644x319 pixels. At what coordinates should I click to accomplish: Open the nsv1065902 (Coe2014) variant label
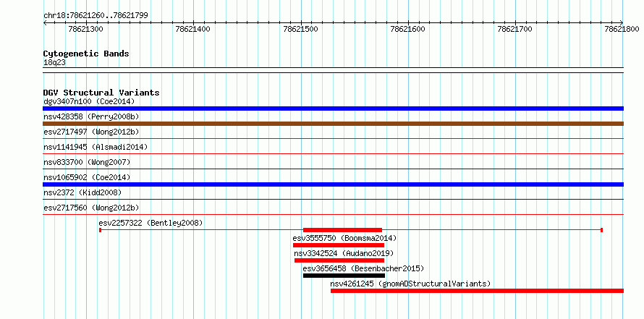coord(87,177)
